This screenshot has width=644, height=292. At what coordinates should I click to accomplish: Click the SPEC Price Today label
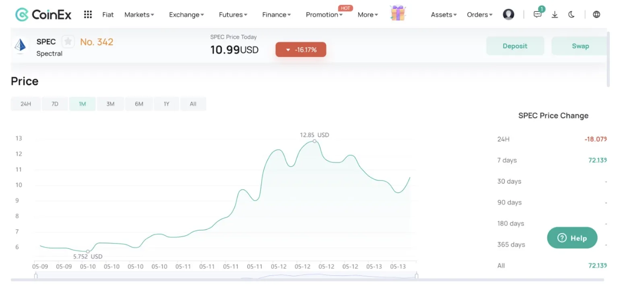pyautogui.click(x=233, y=37)
